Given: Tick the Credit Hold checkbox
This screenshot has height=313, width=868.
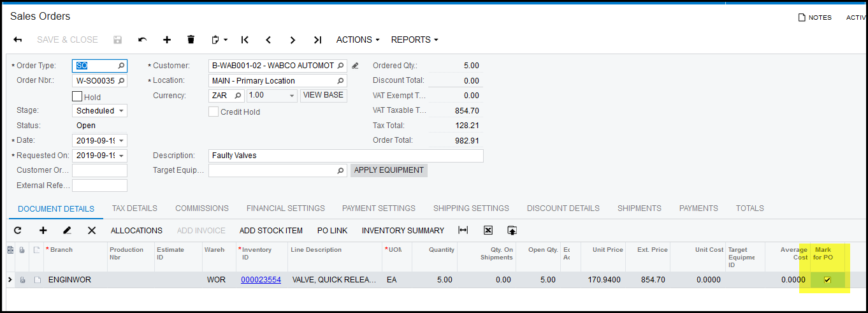Looking at the screenshot, I should pos(214,112).
